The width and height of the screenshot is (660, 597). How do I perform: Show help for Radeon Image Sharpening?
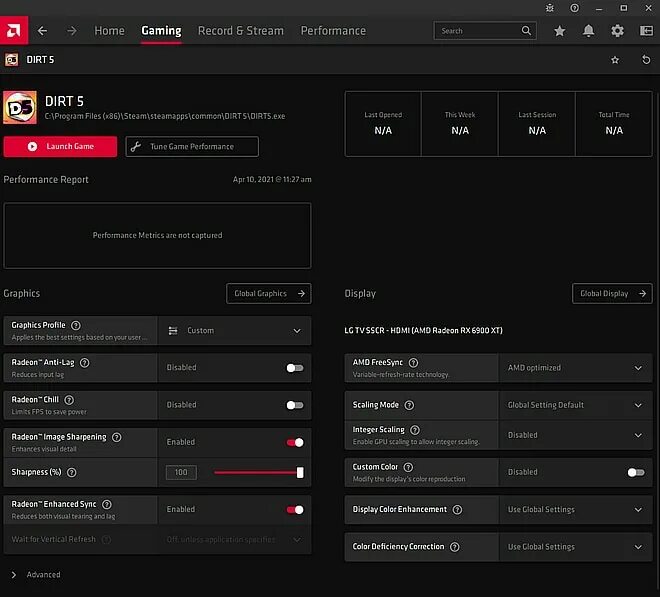coord(117,437)
